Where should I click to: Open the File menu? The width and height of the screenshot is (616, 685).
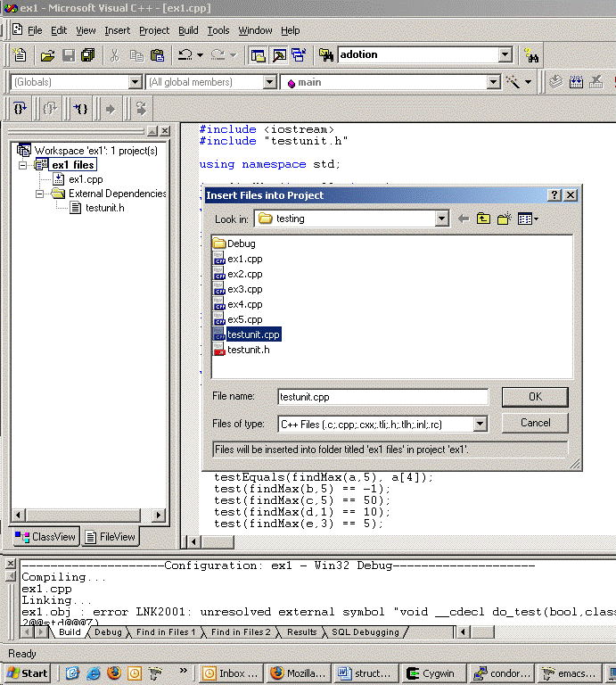click(35, 30)
